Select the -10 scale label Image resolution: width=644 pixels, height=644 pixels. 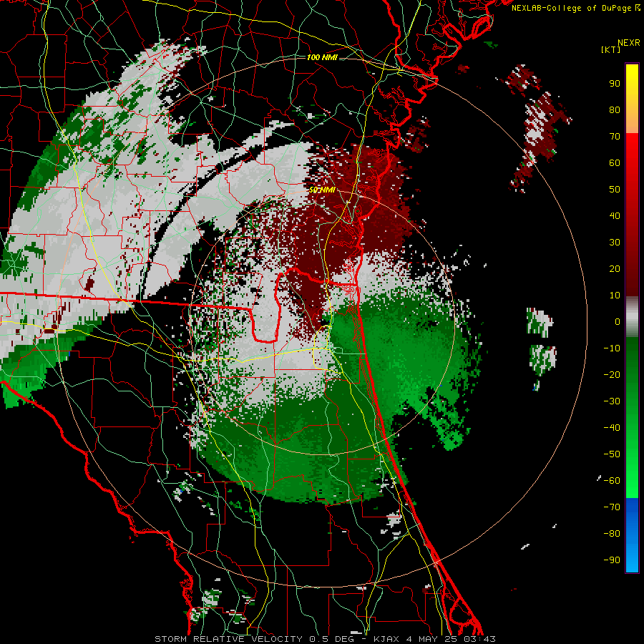click(612, 348)
